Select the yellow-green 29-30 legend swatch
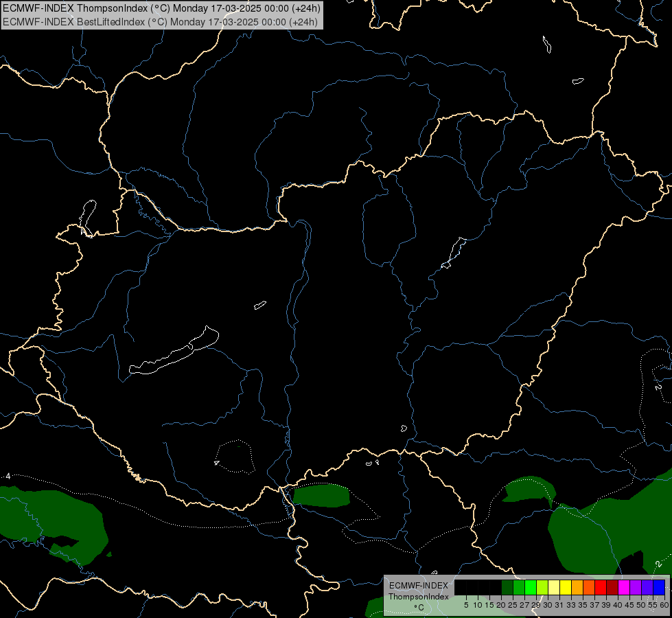672x618 pixels. click(x=542, y=587)
